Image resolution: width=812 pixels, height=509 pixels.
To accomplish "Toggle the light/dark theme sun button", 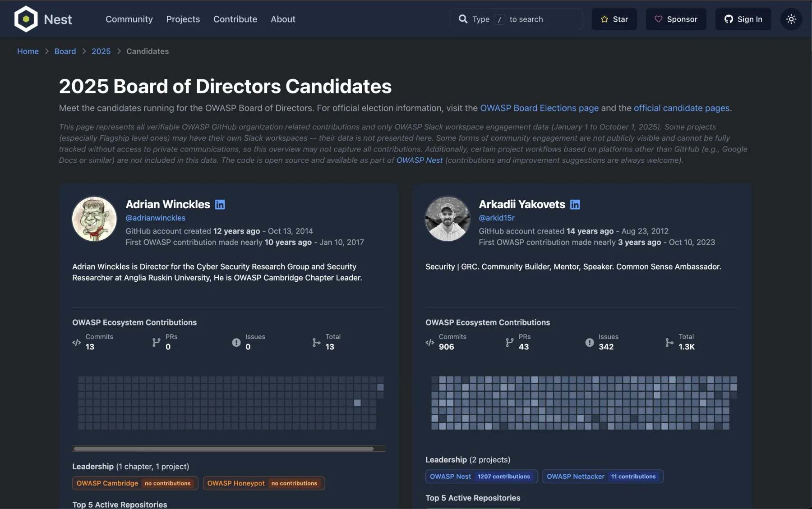I will 791,19.
